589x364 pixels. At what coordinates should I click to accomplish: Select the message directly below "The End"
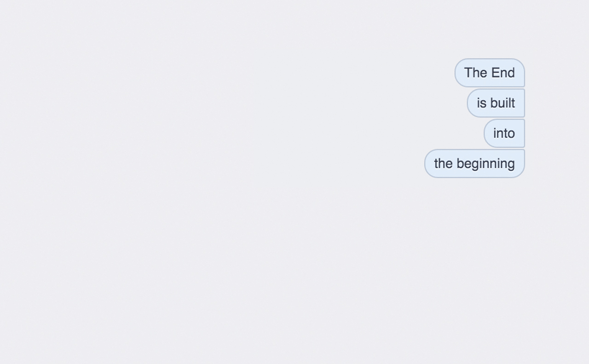tap(496, 103)
